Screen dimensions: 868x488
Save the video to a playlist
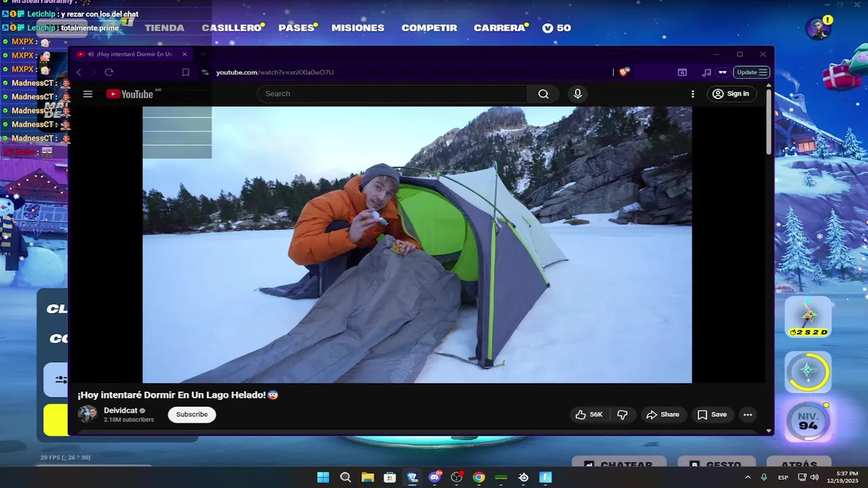[x=712, y=415]
